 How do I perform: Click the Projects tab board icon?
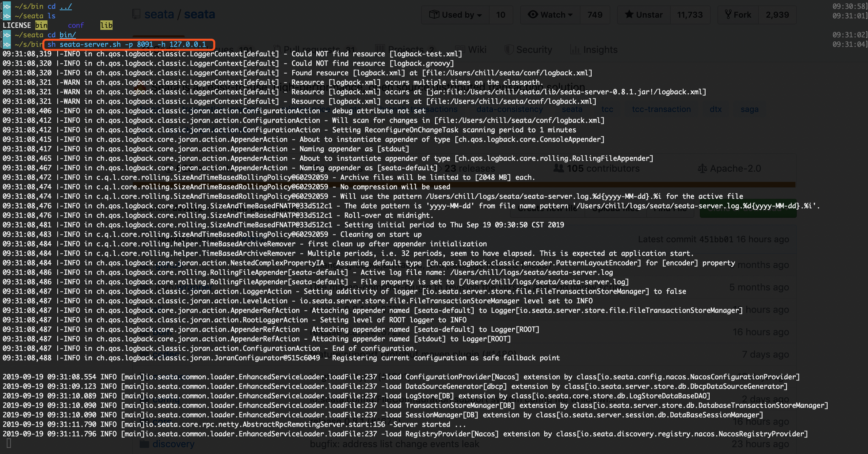tap(380, 50)
